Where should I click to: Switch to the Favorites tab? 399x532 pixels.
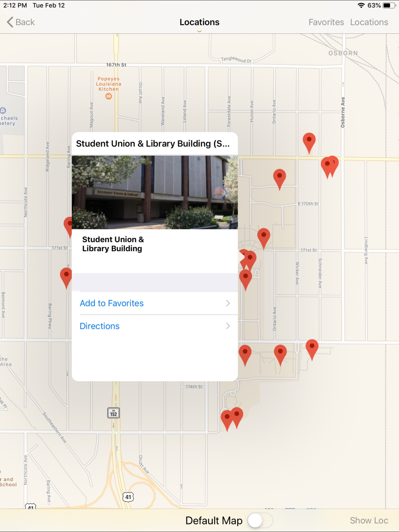pos(326,22)
